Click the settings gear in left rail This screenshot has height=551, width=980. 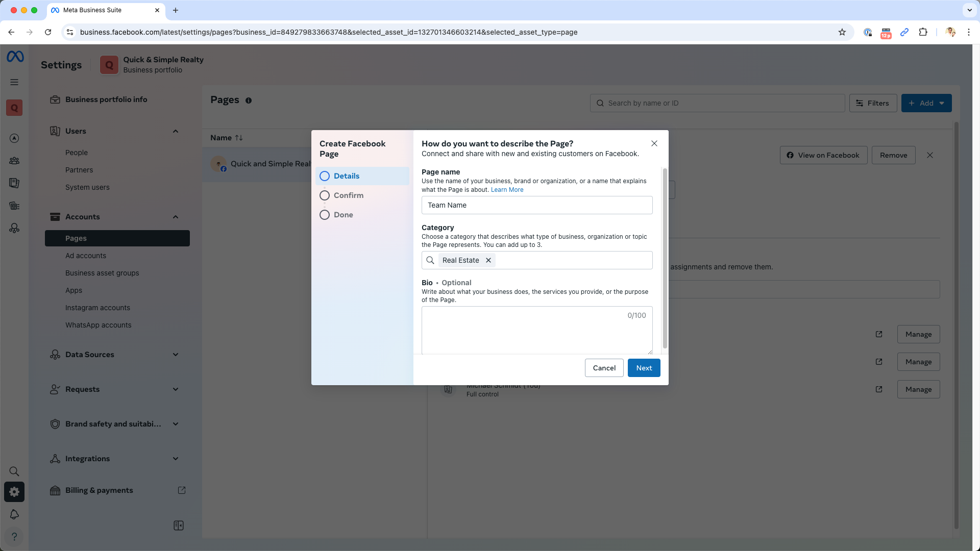point(14,492)
